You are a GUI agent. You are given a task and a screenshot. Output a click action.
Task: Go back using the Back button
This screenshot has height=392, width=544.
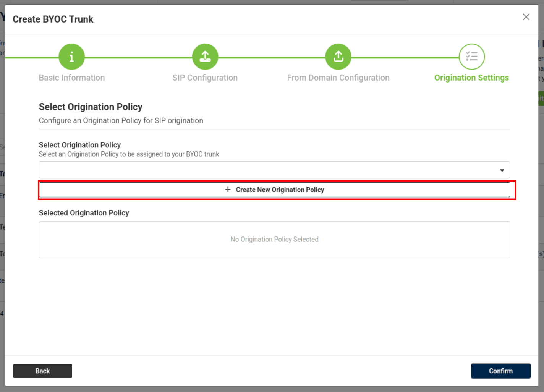click(42, 371)
